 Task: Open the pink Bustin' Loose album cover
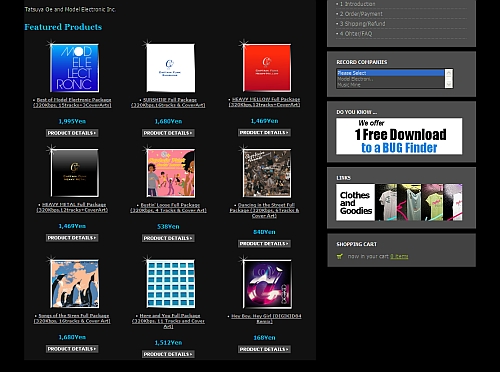click(x=171, y=173)
